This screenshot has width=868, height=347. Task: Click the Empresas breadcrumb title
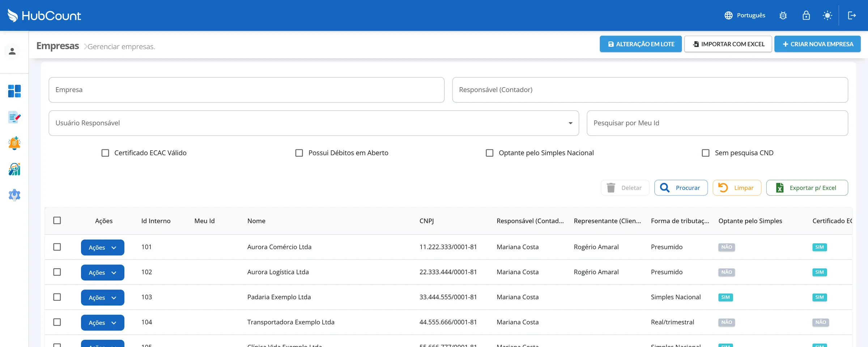click(58, 46)
